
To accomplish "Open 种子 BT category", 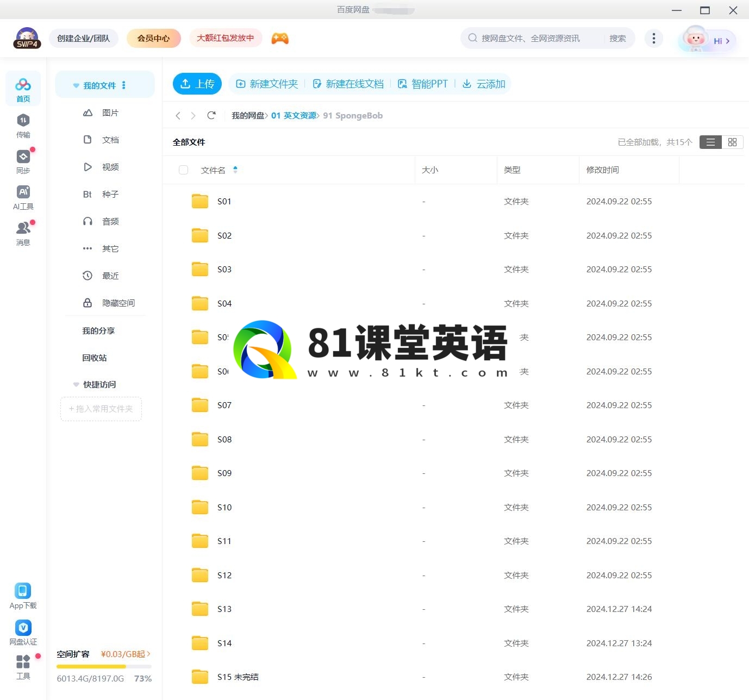I will (101, 194).
